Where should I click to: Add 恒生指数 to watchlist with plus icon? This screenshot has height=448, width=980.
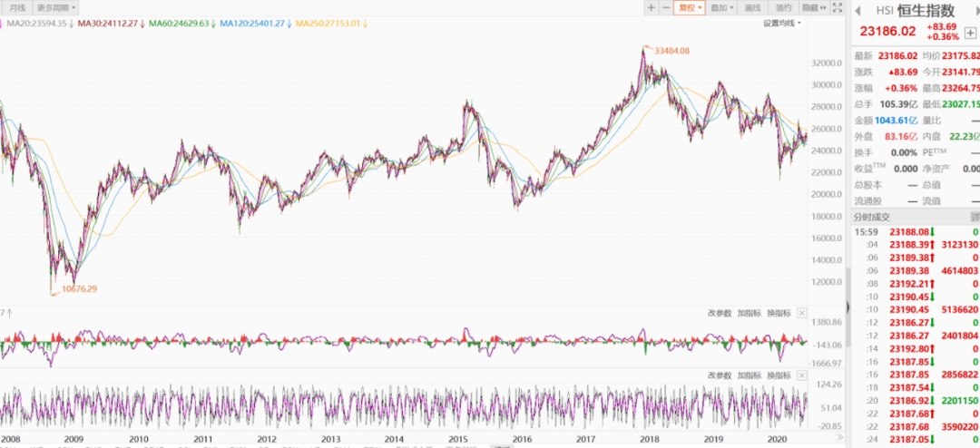pos(970,33)
